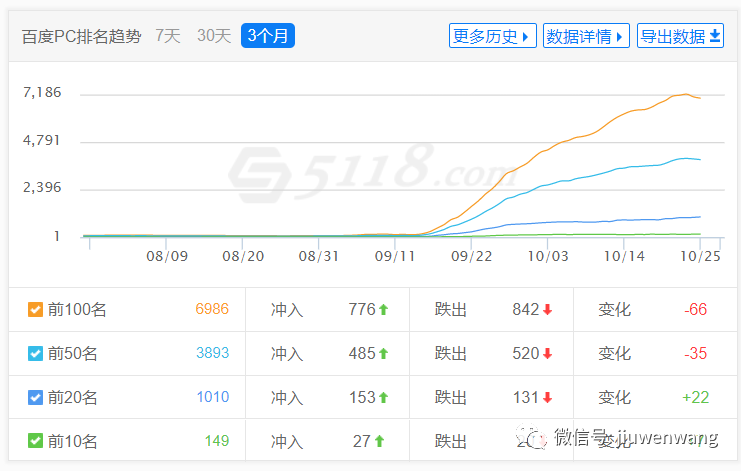Click the 7,186 y-axis label
741x471 pixels.
click(42, 92)
